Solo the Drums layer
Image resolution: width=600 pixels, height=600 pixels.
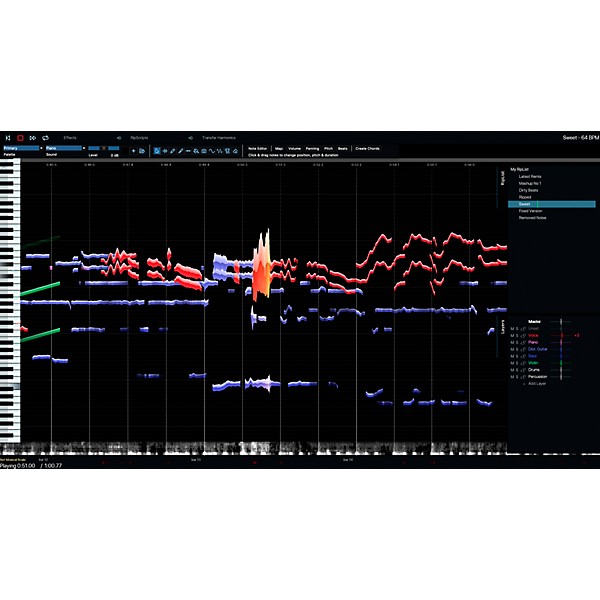pyautogui.click(x=517, y=369)
